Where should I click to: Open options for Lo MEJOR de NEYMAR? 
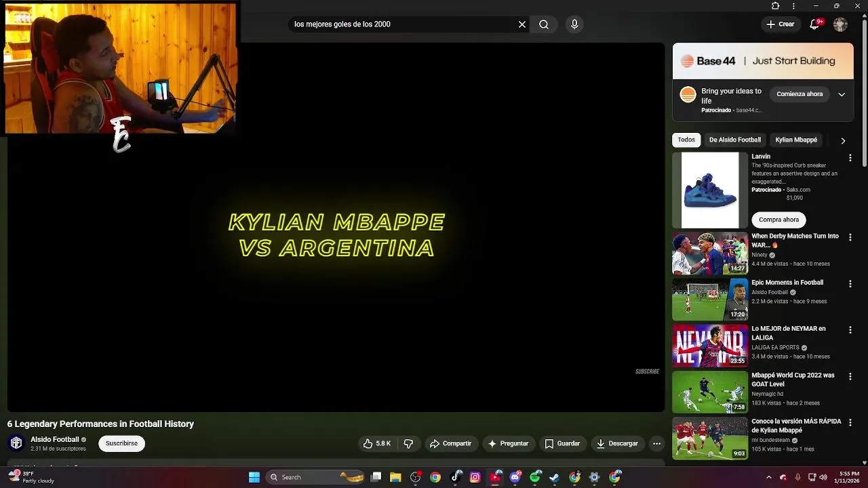pyautogui.click(x=850, y=329)
